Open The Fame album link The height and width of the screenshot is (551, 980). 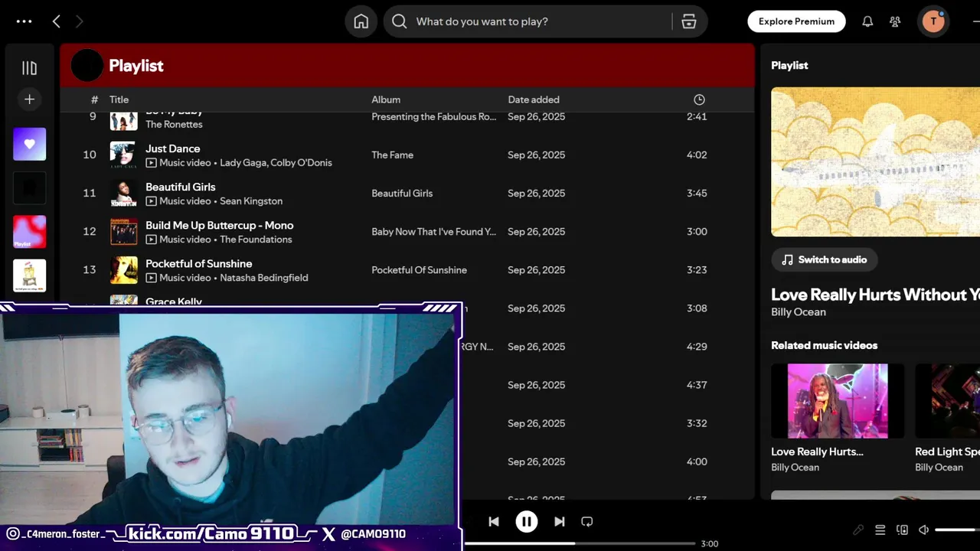click(392, 155)
